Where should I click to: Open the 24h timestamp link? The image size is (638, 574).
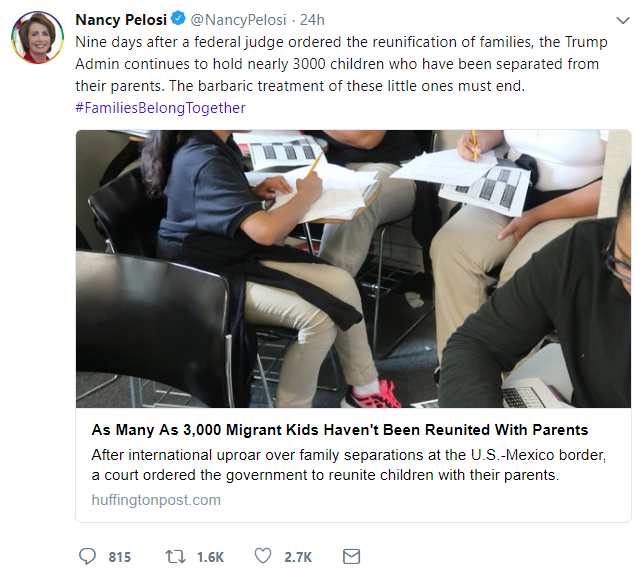tap(313, 20)
